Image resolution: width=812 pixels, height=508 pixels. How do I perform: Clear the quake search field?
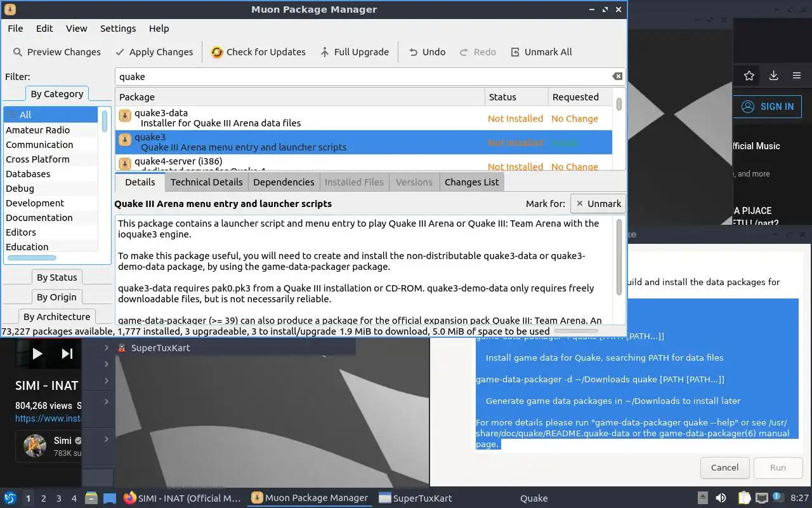coord(617,76)
